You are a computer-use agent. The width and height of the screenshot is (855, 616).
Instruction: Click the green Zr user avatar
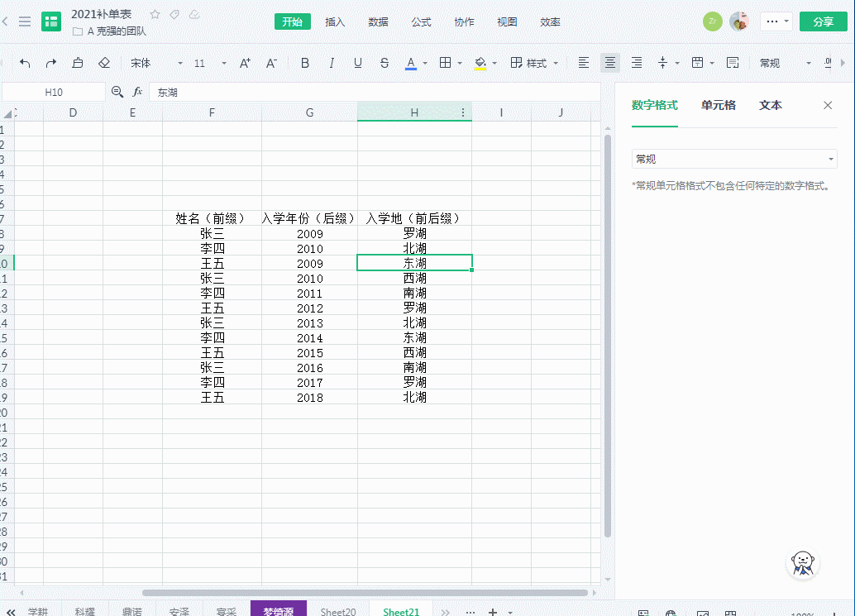[x=712, y=21]
